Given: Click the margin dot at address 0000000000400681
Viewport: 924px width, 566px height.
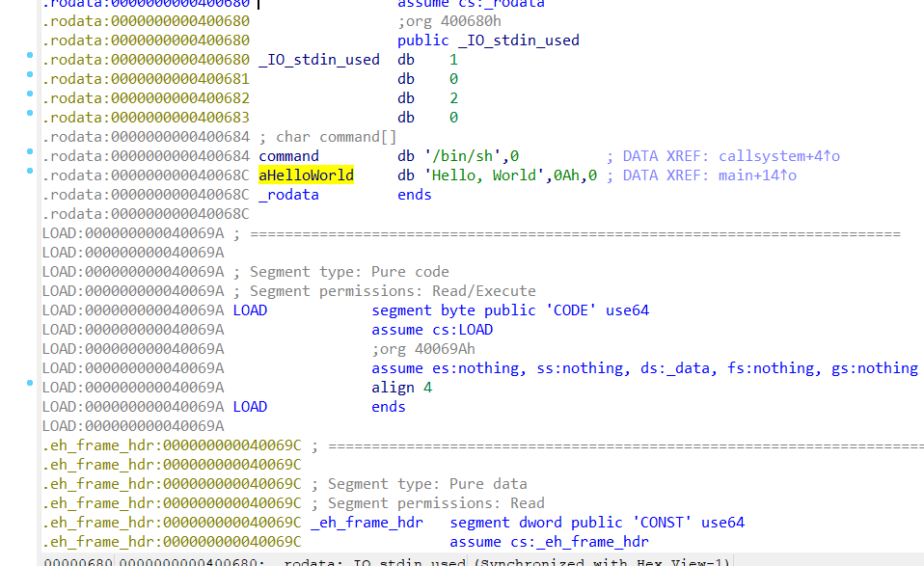Looking at the screenshot, I should coord(30,75).
